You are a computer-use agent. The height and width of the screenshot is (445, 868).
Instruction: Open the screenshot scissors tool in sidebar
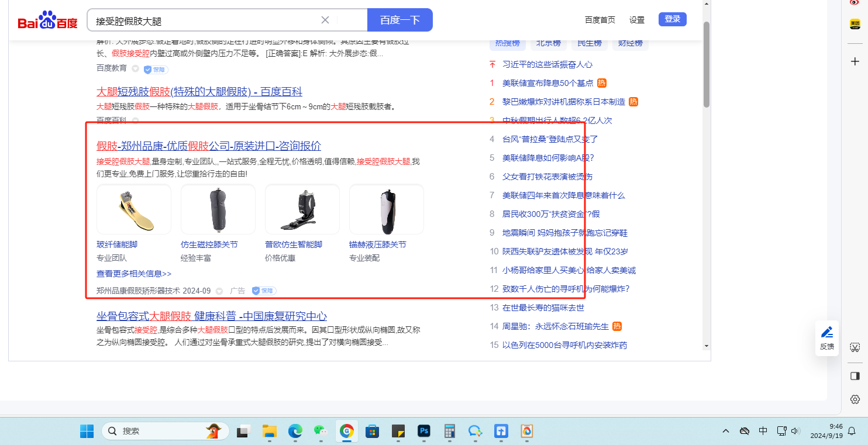855,347
